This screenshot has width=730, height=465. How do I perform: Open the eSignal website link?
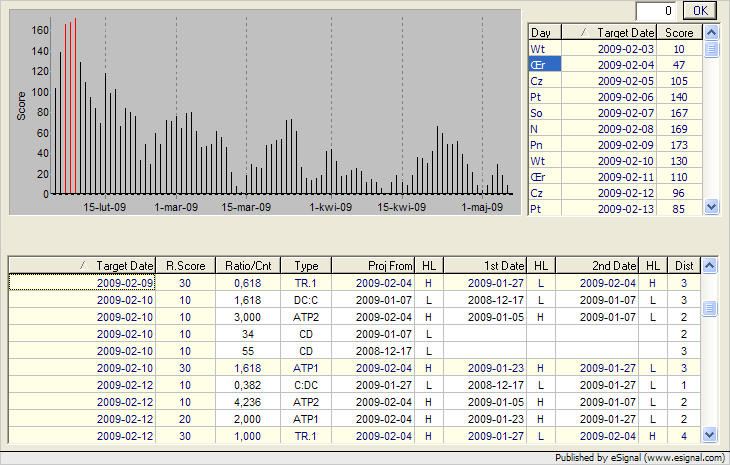pyautogui.click(x=685, y=458)
